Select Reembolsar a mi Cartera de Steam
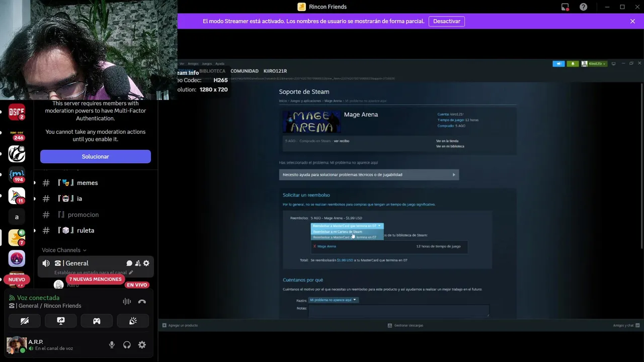The image size is (644, 362). (347, 232)
